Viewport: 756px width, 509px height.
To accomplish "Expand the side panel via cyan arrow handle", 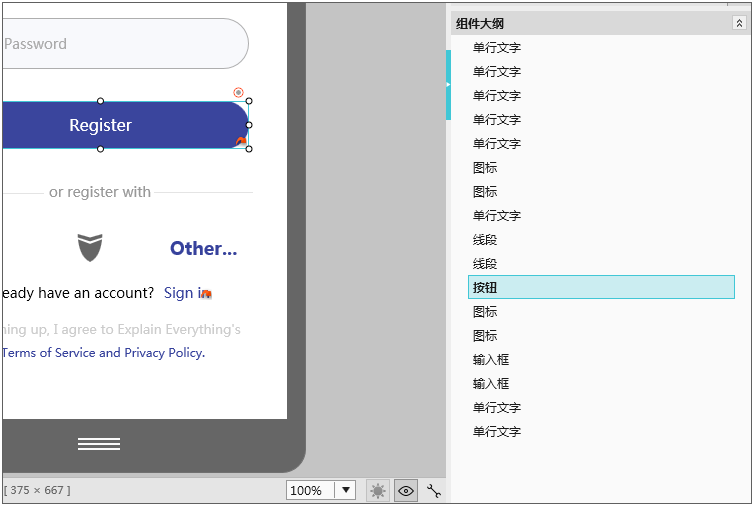I will click(x=448, y=86).
